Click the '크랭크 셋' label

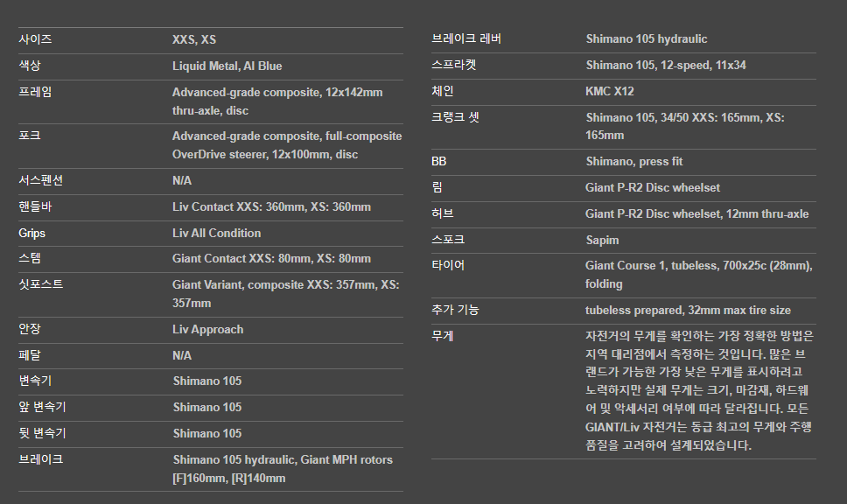(x=455, y=117)
